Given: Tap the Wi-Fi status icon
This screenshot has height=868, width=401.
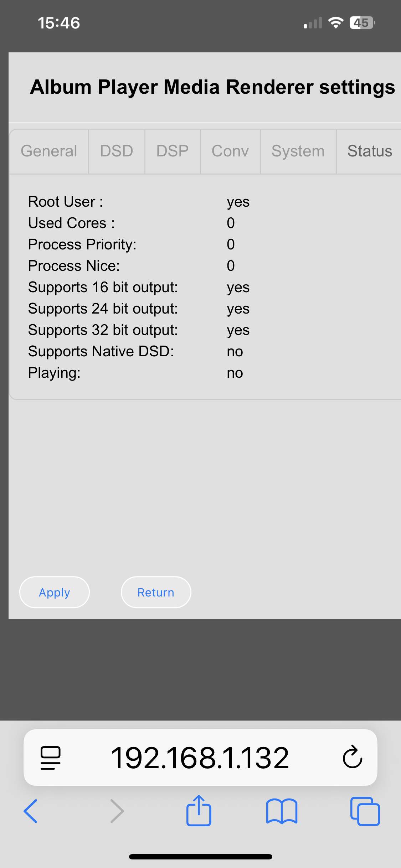Looking at the screenshot, I should click(x=335, y=23).
